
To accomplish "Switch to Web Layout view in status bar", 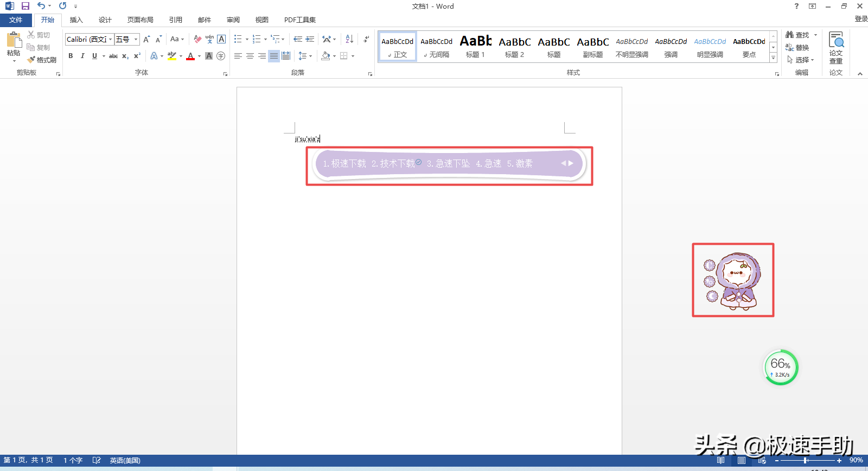I will [762, 460].
